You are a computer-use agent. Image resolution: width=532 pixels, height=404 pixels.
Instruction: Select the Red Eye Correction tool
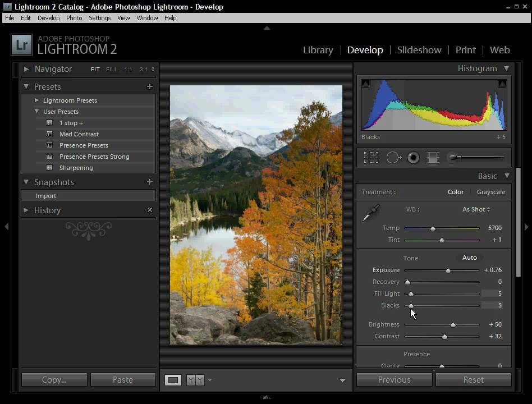tap(413, 158)
